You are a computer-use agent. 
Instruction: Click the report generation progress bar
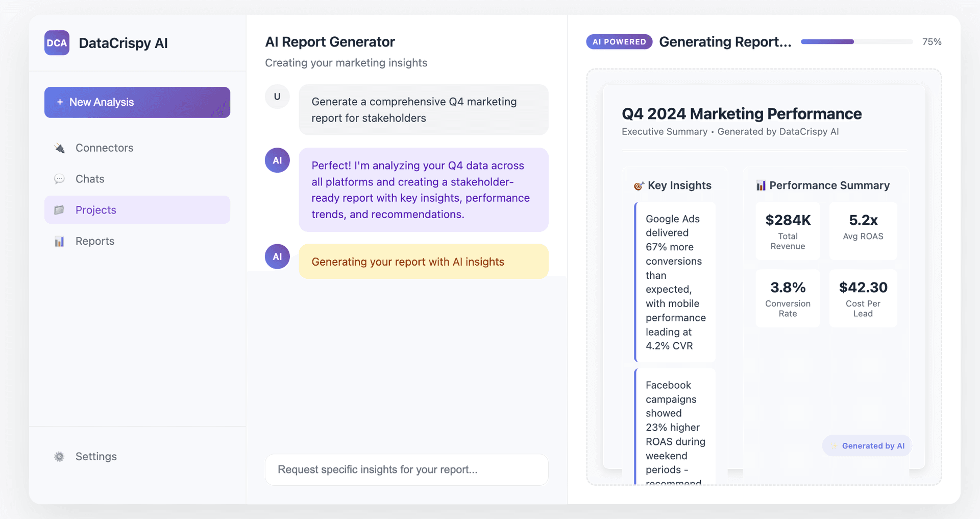pos(856,42)
